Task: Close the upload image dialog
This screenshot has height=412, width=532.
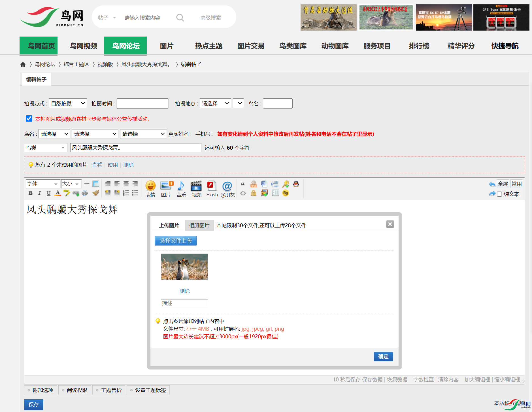Action: point(390,224)
